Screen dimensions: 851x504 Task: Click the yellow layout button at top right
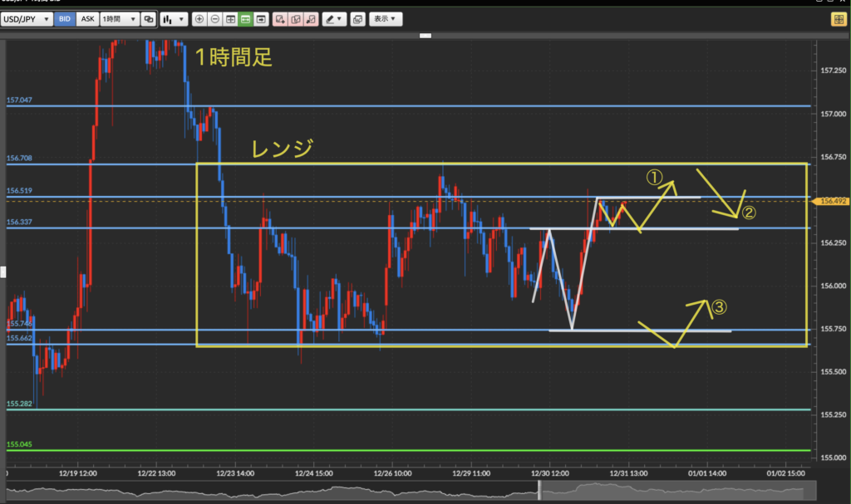click(x=838, y=19)
